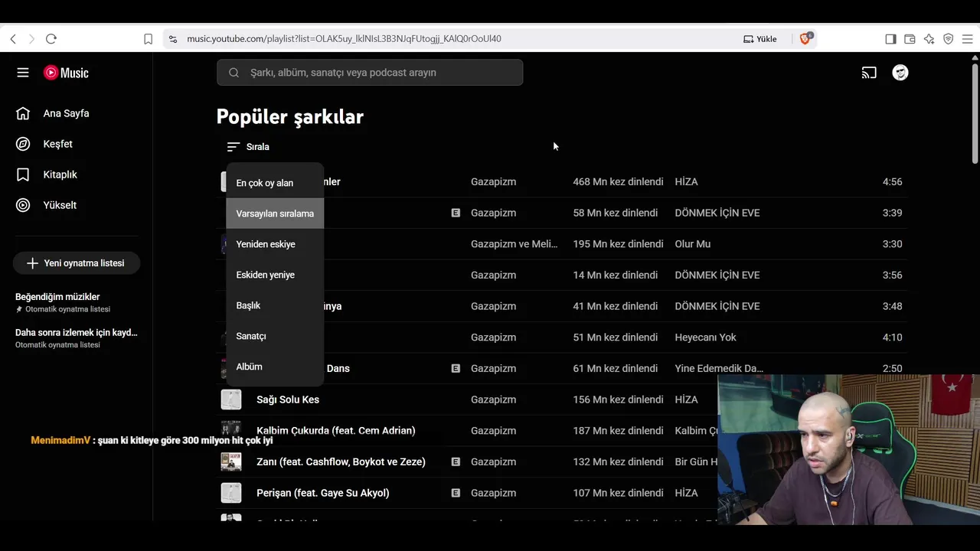
Task: Open the hamburger guide menu
Action: tap(23, 73)
